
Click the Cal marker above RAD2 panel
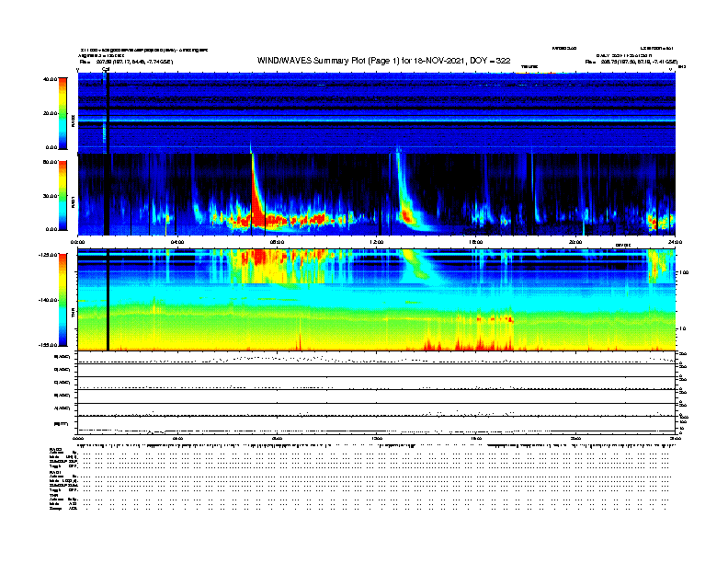point(106,69)
